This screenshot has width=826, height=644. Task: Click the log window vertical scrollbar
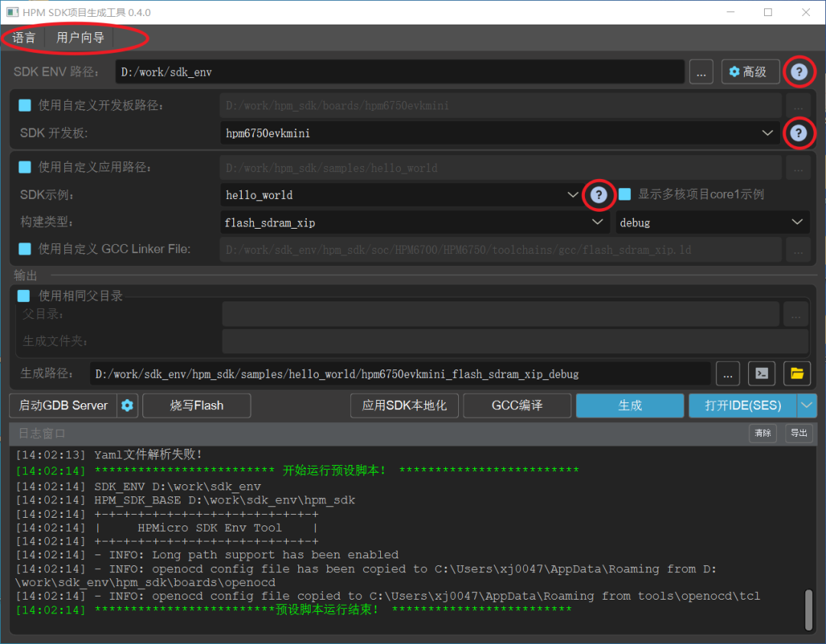[x=808, y=610]
